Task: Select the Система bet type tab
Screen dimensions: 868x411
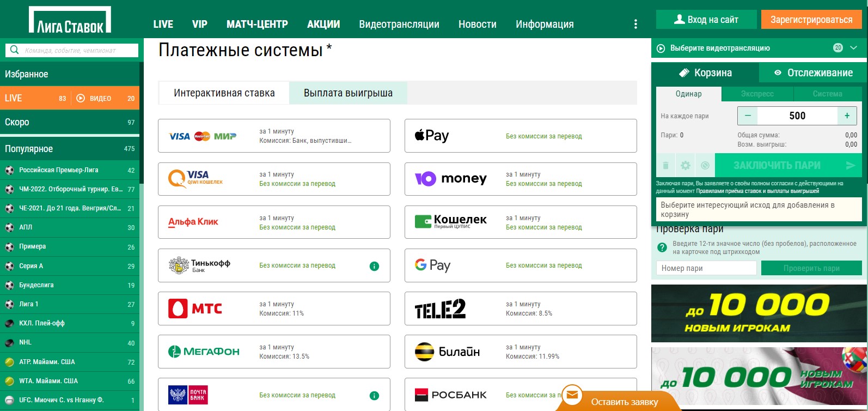Action: coord(827,94)
